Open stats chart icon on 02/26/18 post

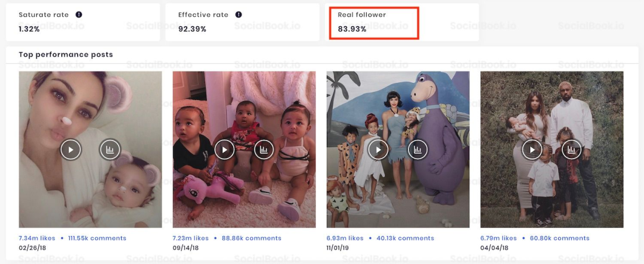pyautogui.click(x=110, y=150)
